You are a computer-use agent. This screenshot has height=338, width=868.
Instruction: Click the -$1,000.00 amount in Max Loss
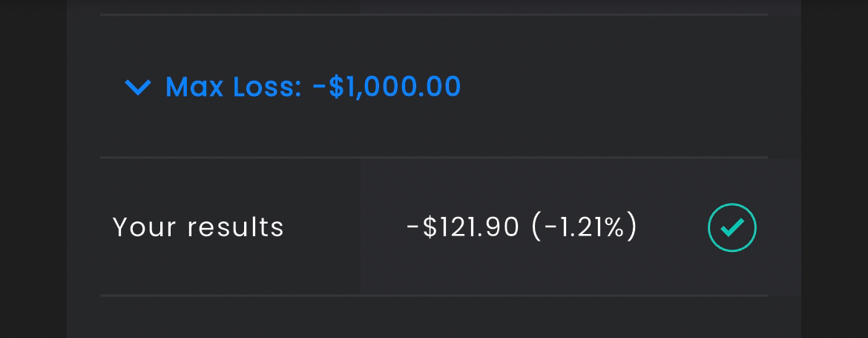pos(387,87)
